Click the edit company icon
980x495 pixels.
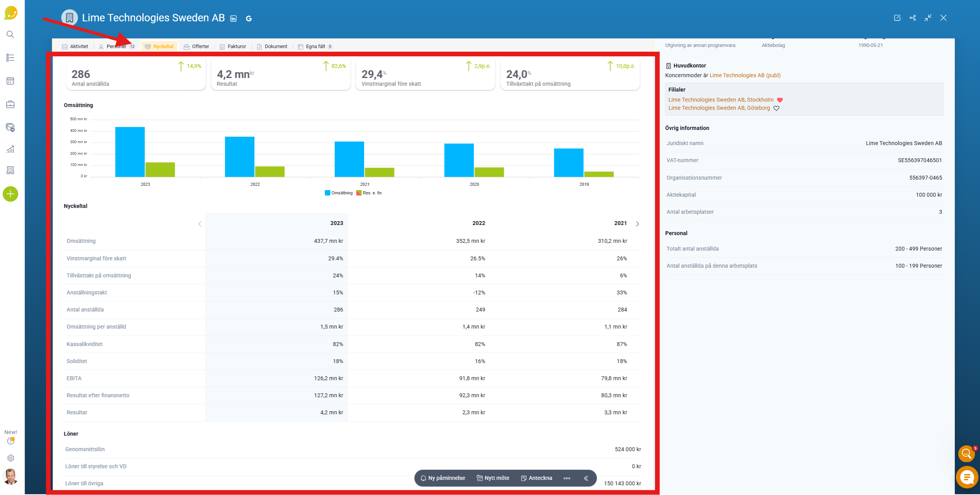click(x=897, y=18)
